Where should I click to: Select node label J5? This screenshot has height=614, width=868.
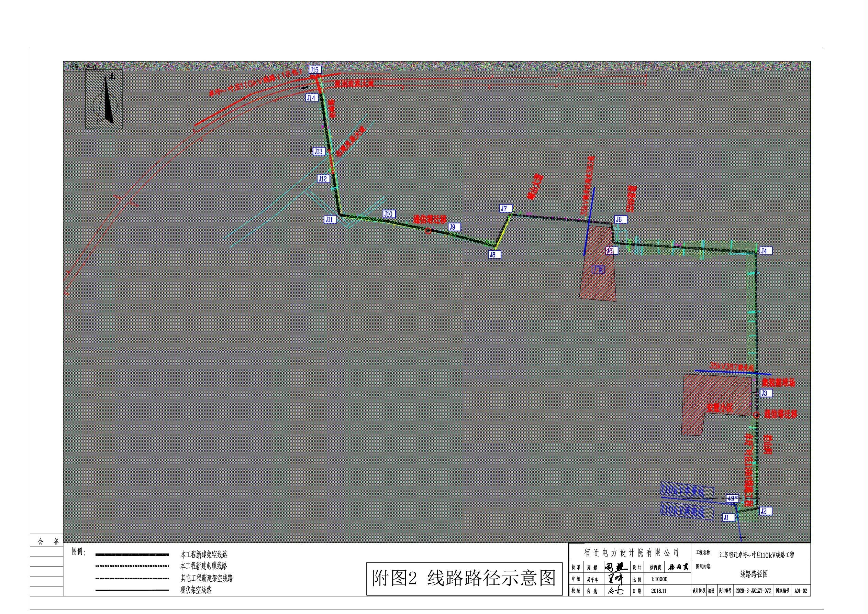(611, 250)
